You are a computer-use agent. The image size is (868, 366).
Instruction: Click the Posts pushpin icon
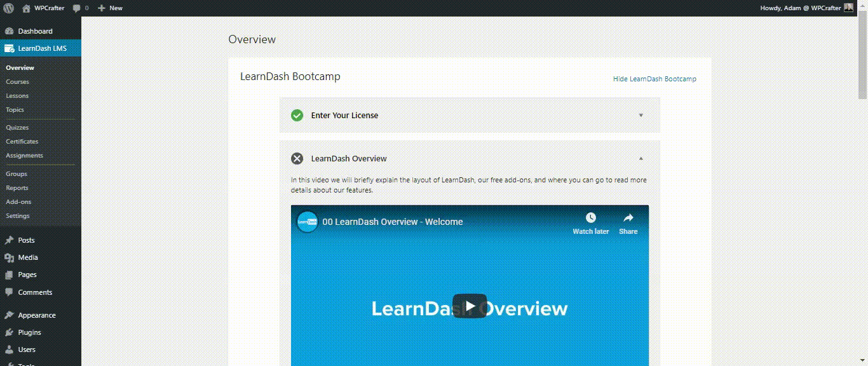[x=9, y=240]
